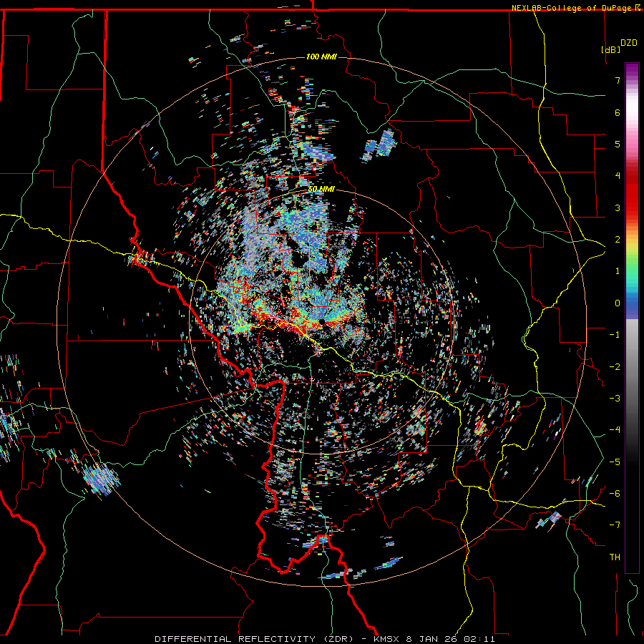Click the -3 value on color scale

pos(615,398)
